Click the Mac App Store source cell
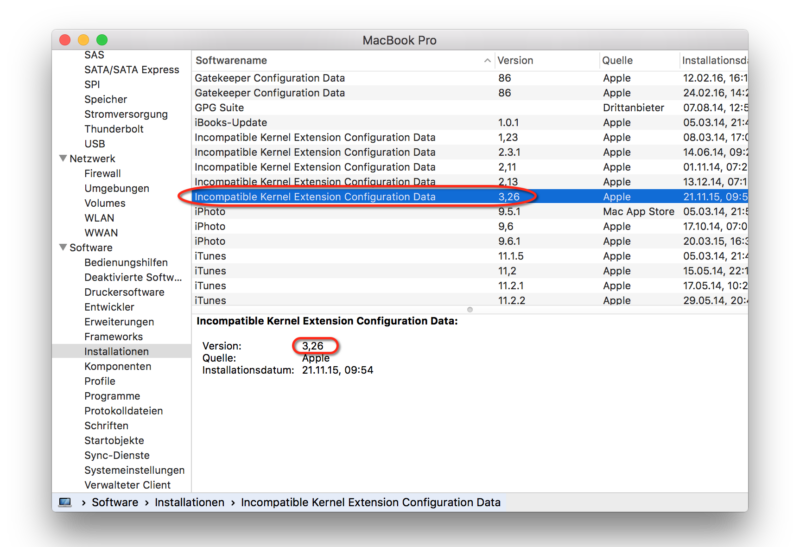 point(638,211)
